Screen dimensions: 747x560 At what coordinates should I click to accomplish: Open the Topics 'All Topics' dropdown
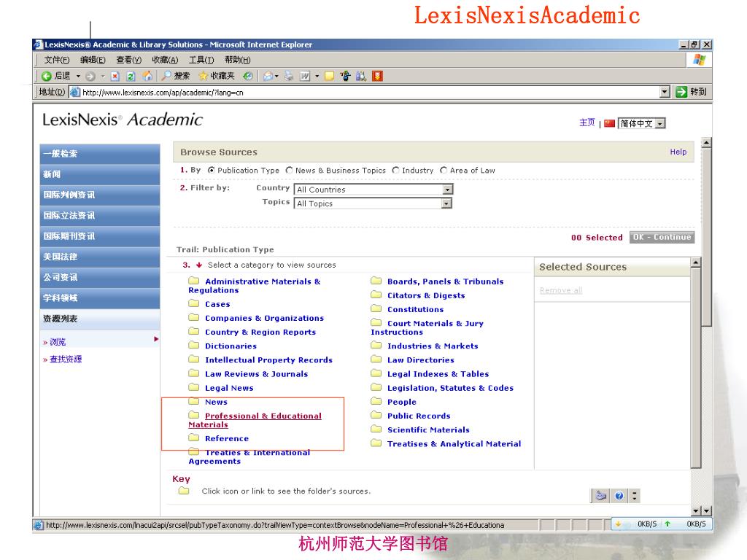coord(373,204)
